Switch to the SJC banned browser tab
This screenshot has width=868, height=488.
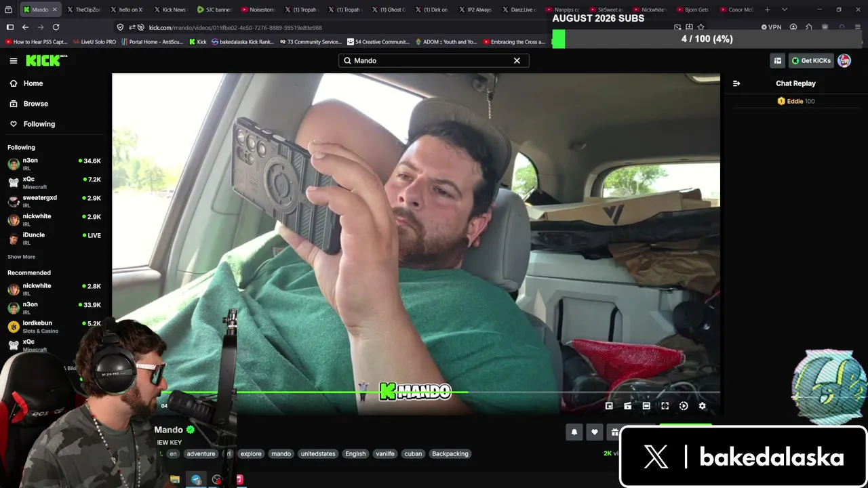(213, 9)
